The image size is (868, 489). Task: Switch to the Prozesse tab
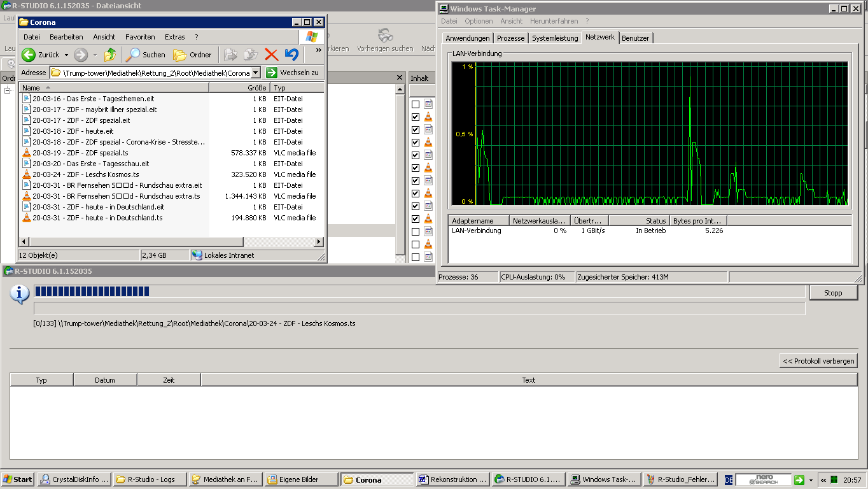tap(511, 38)
